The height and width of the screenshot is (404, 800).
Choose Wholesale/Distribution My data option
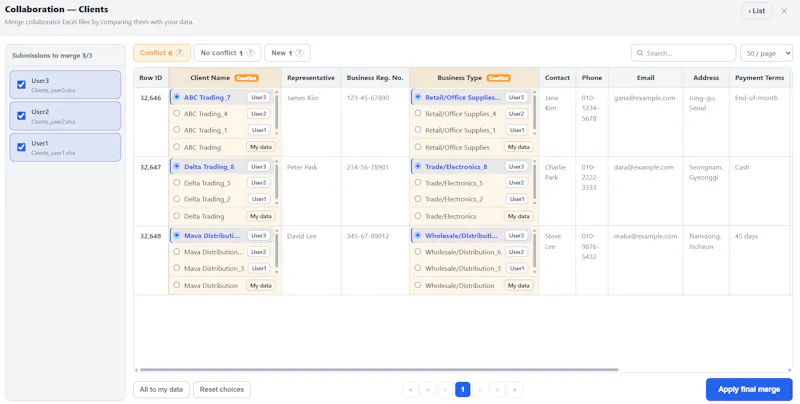coord(418,285)
